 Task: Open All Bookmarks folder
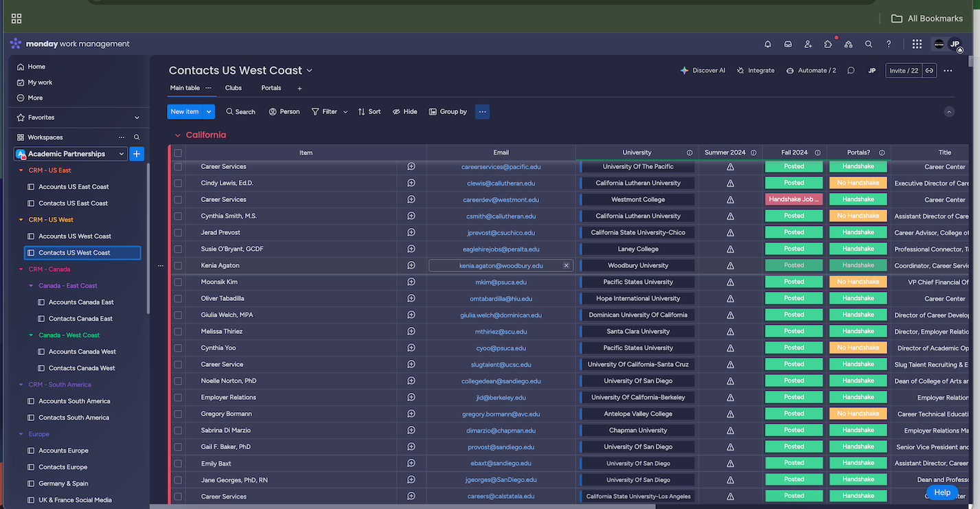click(927, 19)
